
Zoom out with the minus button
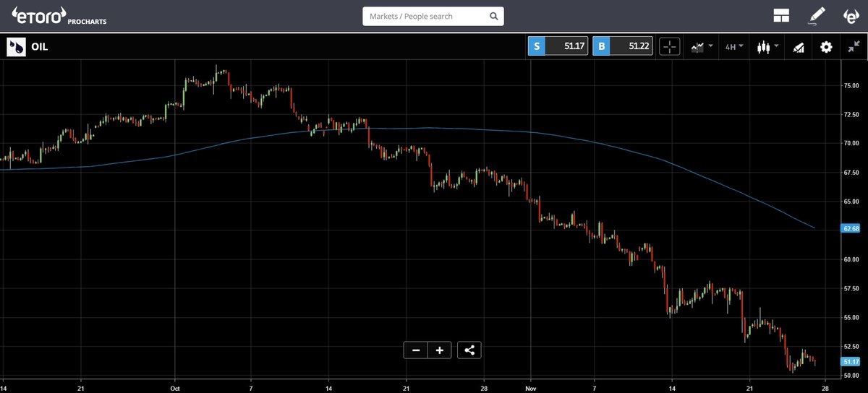(416, 350)
